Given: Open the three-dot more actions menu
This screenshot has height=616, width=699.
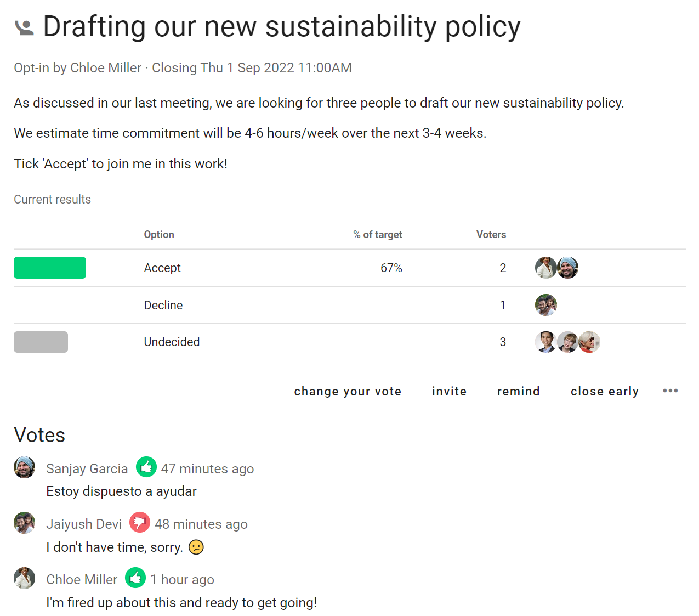Looking at the screenshot, I should click(670, 391).
